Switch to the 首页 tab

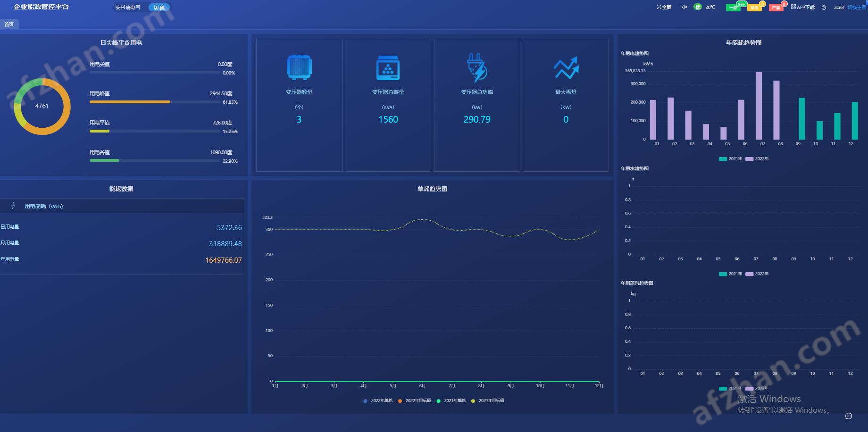coord(9,25)
